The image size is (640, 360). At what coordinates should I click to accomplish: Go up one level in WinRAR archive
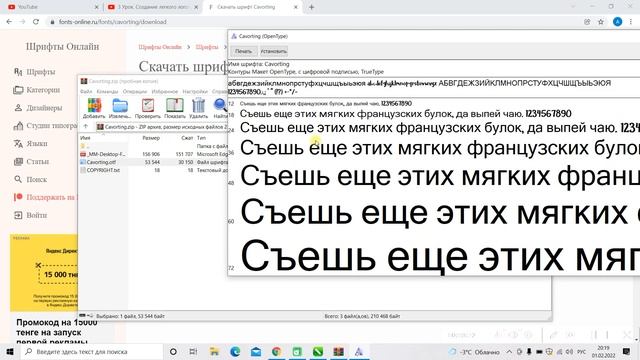coord(86,127)
